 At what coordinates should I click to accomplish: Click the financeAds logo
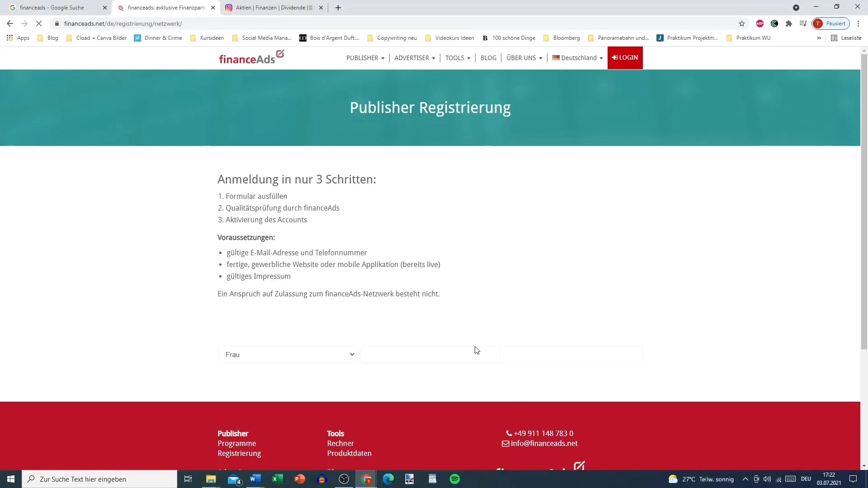pyautogui.click(x=251, y=57)
